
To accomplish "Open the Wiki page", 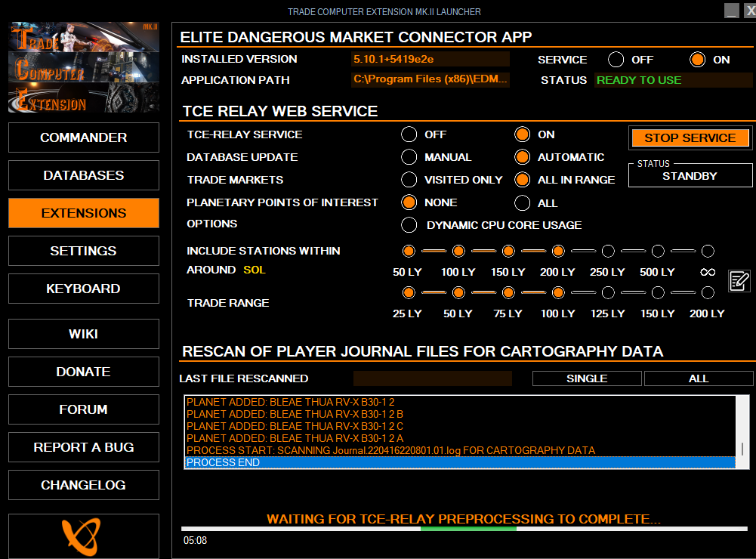I will click(84, 334).
